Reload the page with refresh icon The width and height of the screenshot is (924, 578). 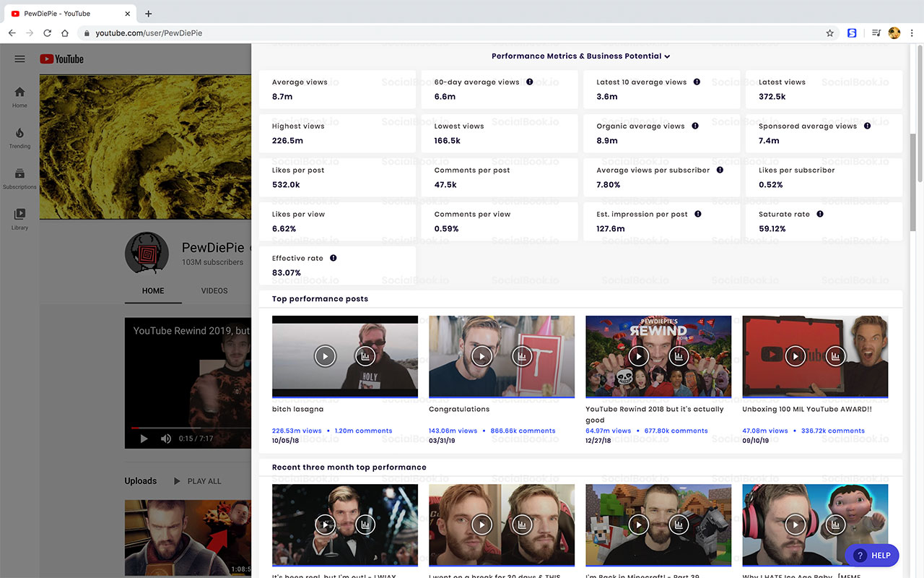[x=48, y=33]
